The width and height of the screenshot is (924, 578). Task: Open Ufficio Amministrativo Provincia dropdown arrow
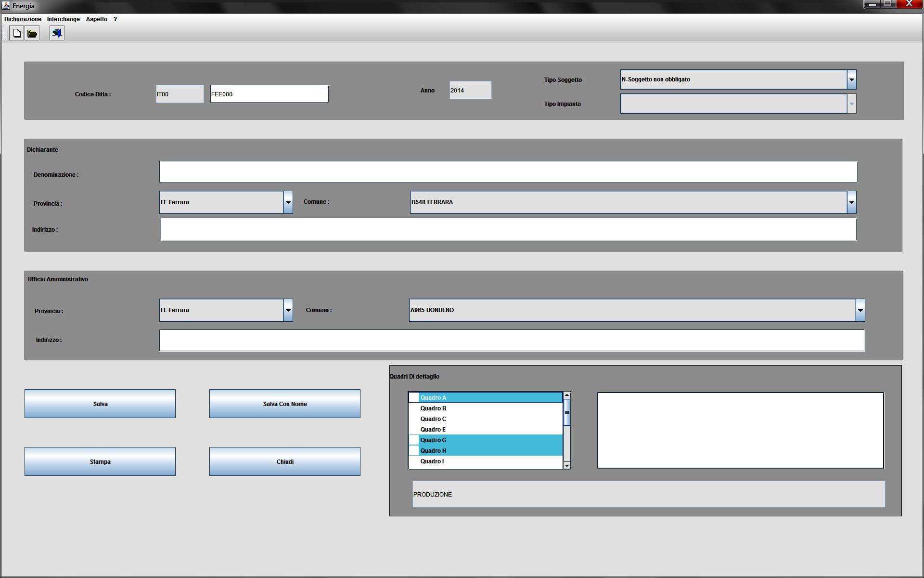288,310
